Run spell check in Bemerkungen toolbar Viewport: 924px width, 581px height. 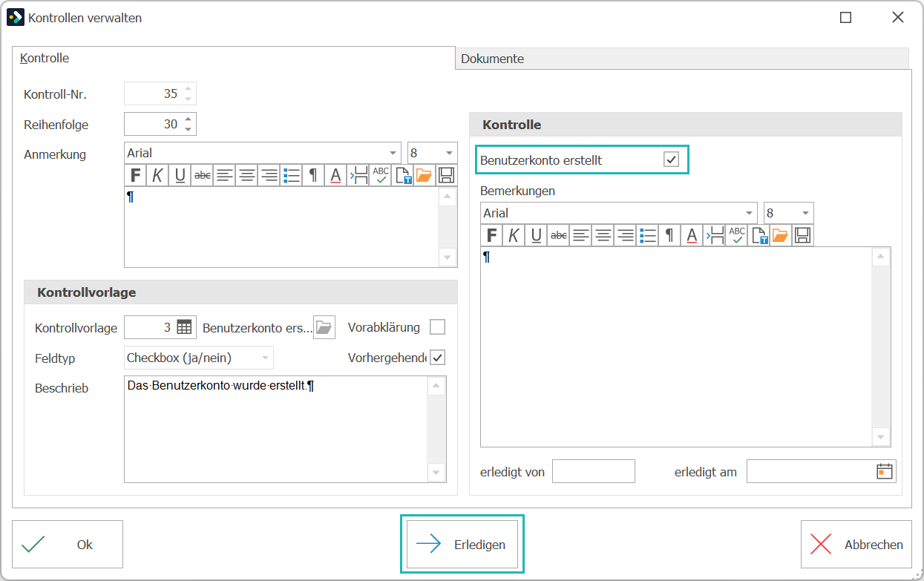(x=737, y=235)
